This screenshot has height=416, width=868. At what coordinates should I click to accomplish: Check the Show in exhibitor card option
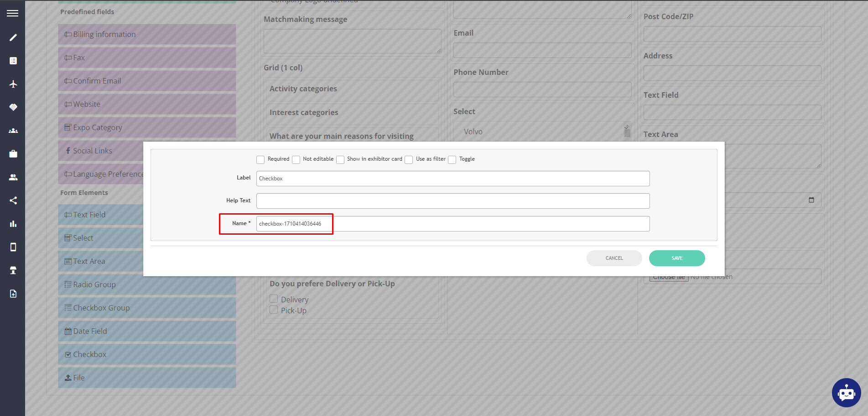coord(340,159)
